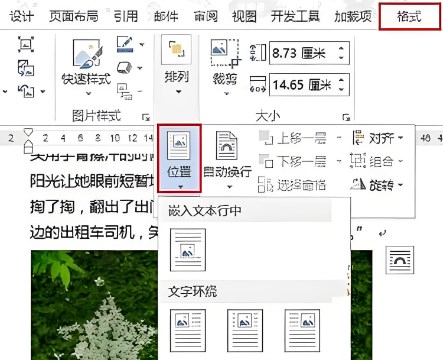Choose the 嵌入文本行中 inline position thumbnail
Viewport: 443px width, 360px height.
pyautogui.click(x=188, y=250)
